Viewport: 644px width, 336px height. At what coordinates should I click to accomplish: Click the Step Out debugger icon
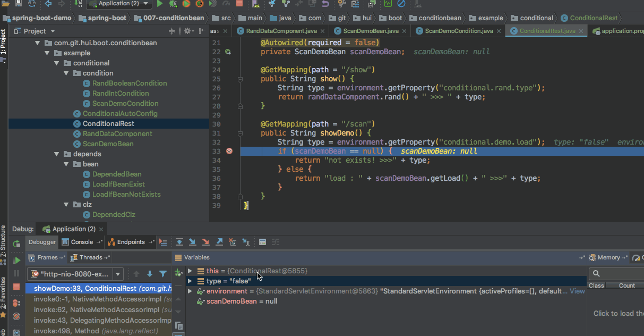[219, 242]
